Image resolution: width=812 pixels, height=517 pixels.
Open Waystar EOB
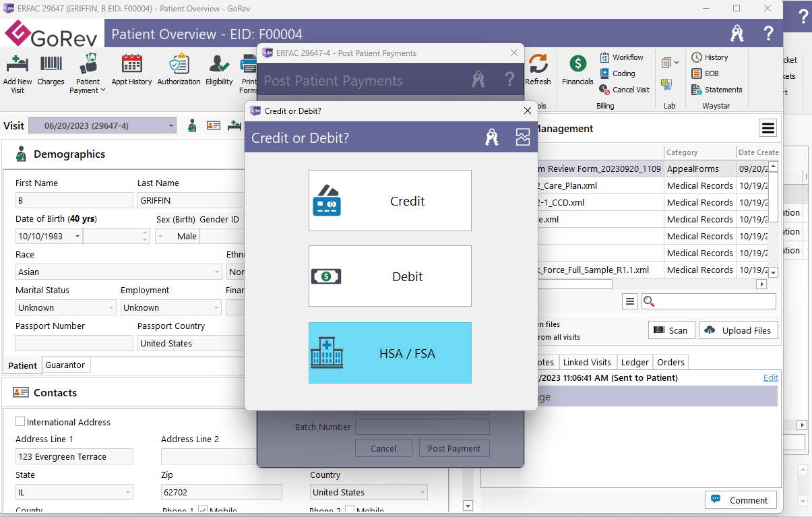click(x=705, y=73)
